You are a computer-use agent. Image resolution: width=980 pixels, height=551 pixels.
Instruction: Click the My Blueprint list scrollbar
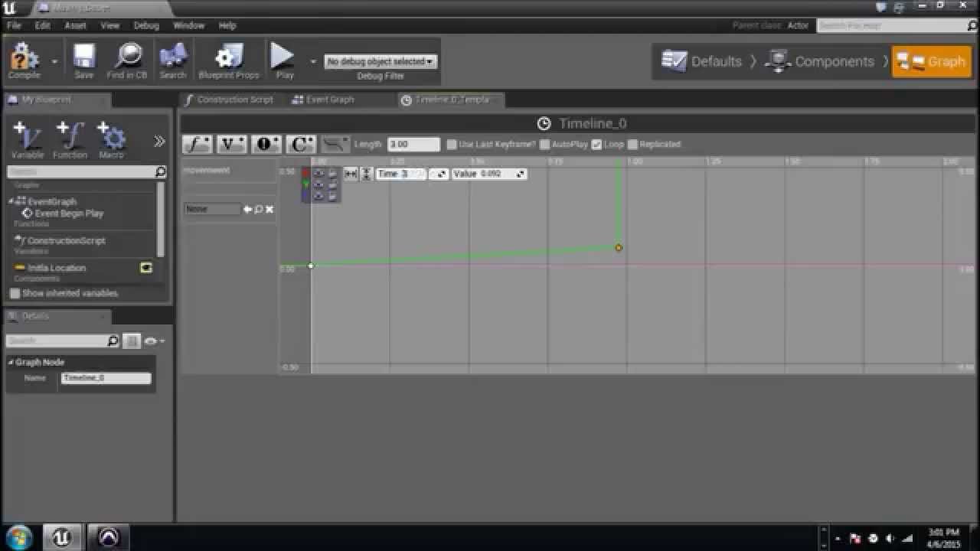tap(160, 219)
